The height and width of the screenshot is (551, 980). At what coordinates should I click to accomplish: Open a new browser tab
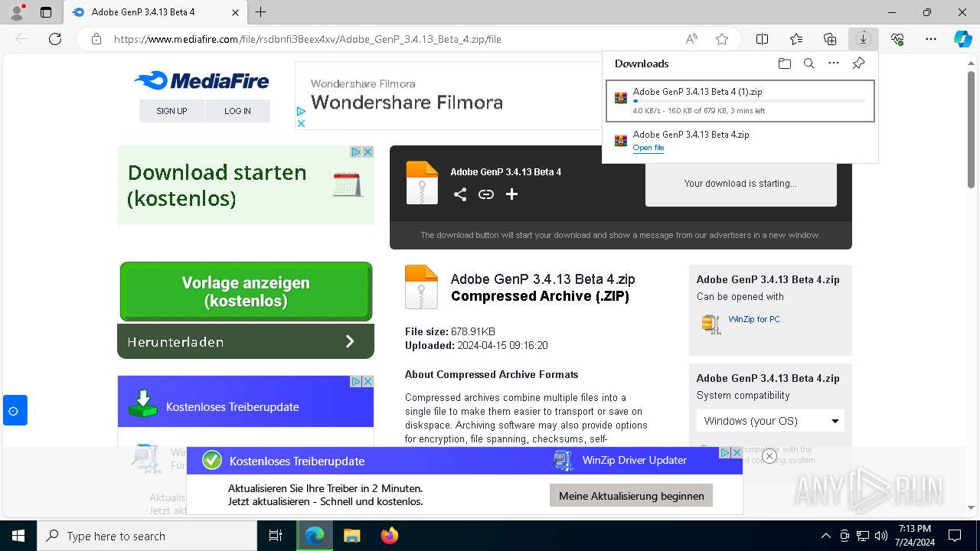pyautogui.click(x=261, y=12)
